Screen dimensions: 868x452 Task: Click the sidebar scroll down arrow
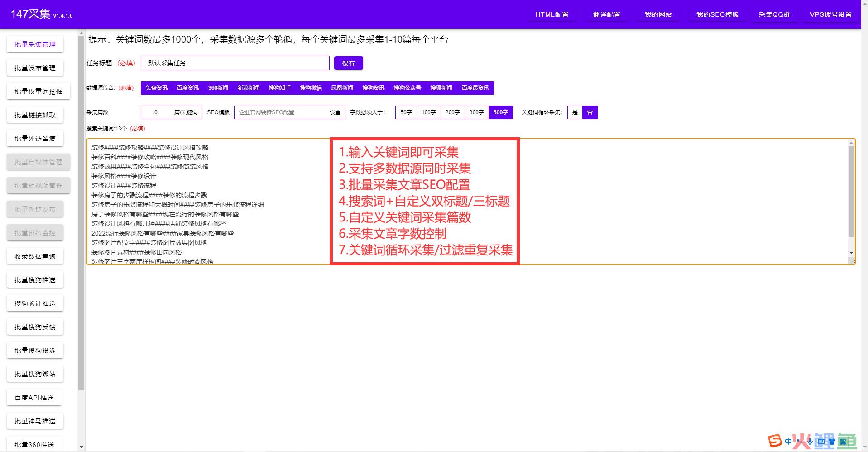[82, 447]
